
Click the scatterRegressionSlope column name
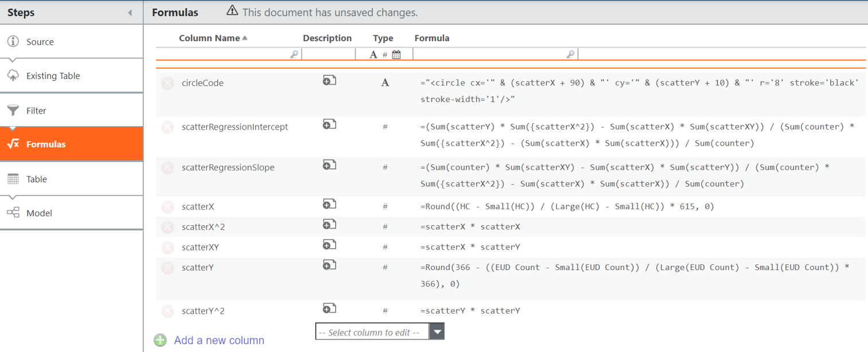point(228,167)
